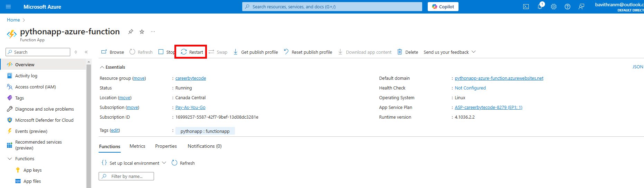Click Download app content
The height and width of the screenshot is (188, 644).
coord(365,52)
